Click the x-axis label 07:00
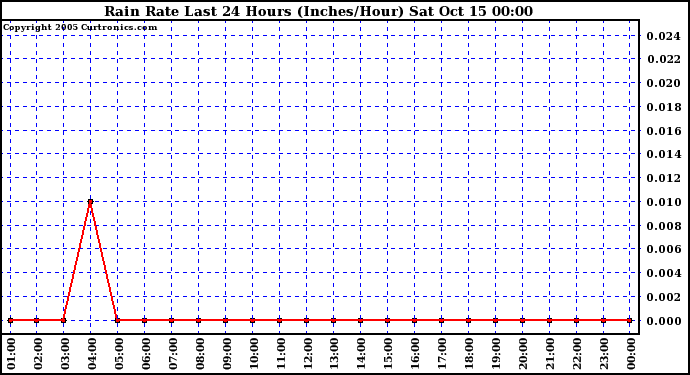 [173, 354]
